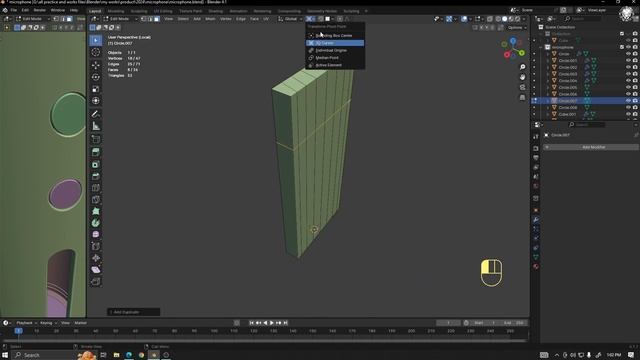Choose Median Point pivot option
This screenshot has height=360, width=640.
click(335, 58)
